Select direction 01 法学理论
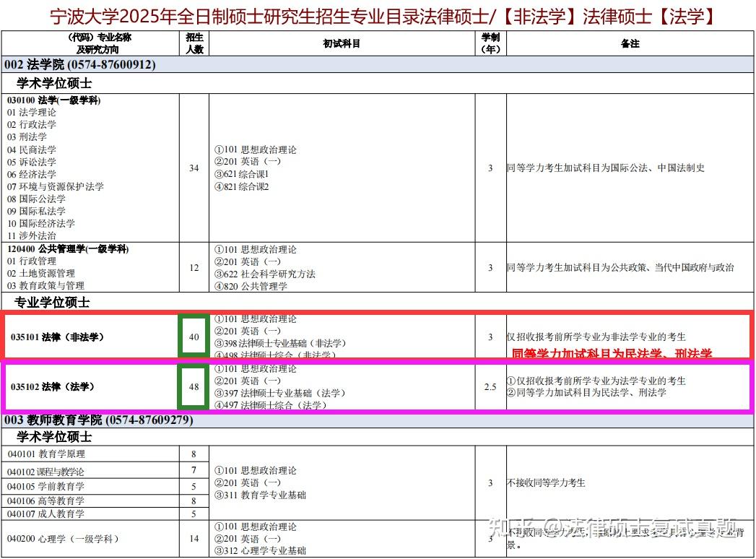Image resolution: width=756 pixels, height=559 pixels. coord(31,113)
